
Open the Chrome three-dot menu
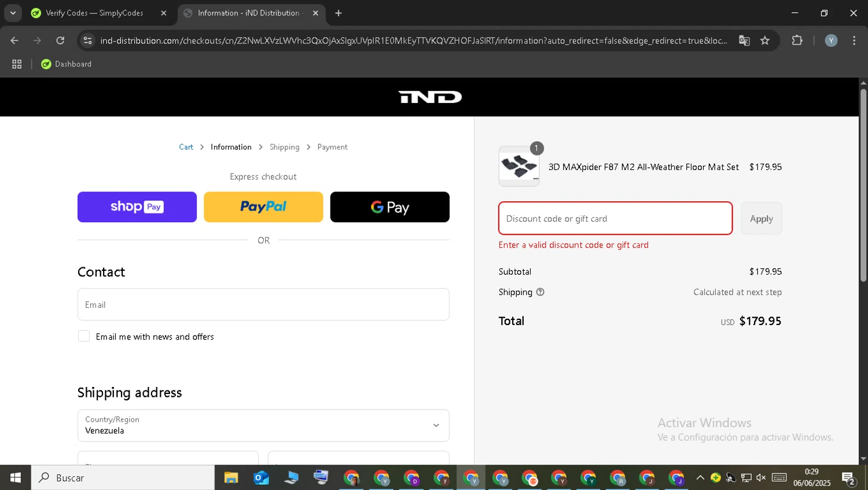[854, 40]
